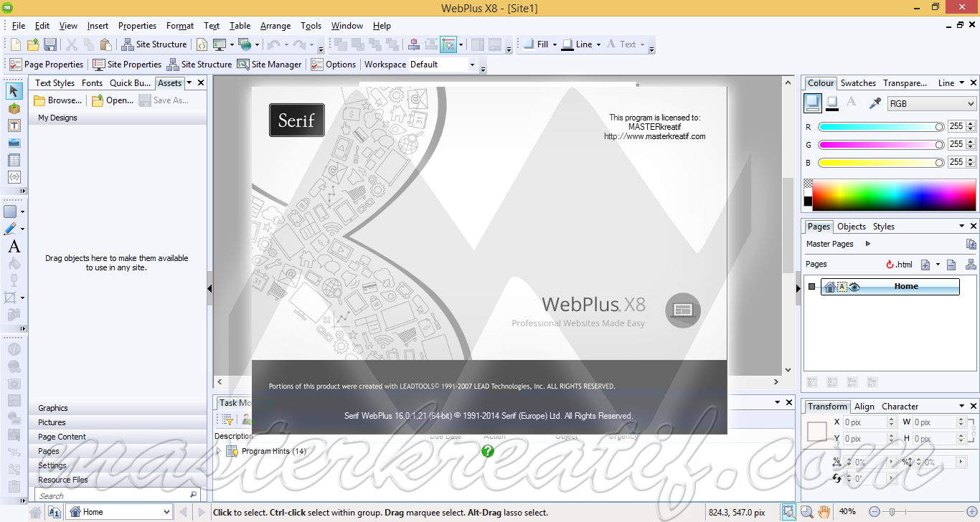
Task: Click the Page Properties toolbar button
Action: pos(47,65)
